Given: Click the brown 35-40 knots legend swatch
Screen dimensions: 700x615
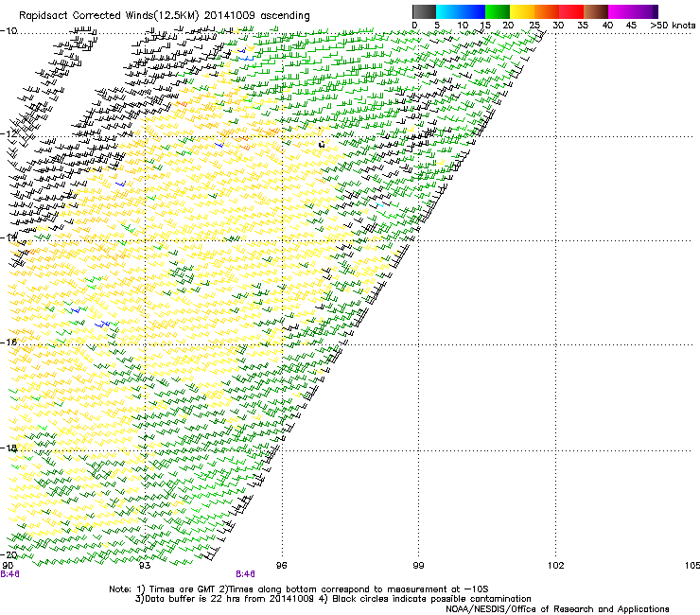Looking at the screenshot, I should [596, 11].
